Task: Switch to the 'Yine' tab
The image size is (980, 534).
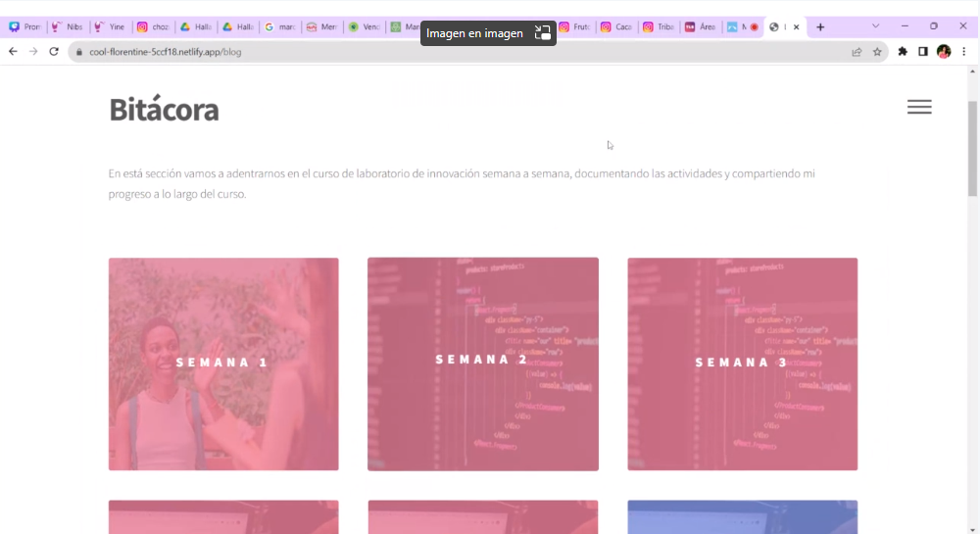Action: [x=110, y=26]
